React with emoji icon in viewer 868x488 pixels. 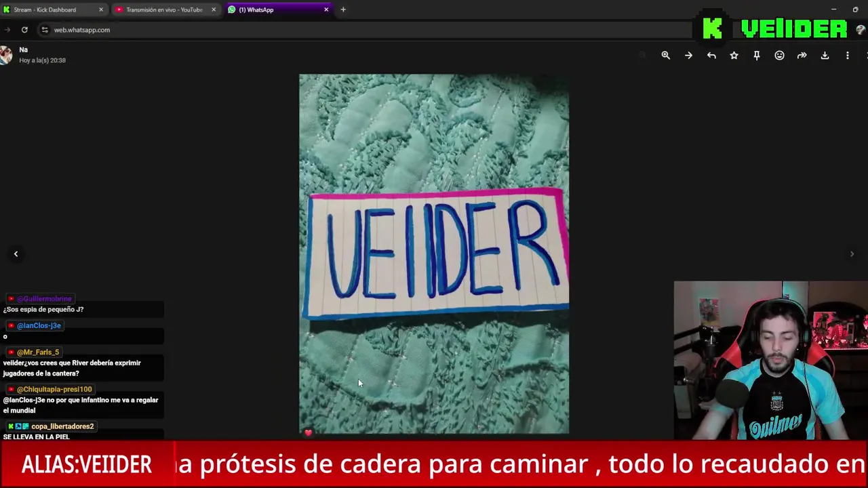779,56
